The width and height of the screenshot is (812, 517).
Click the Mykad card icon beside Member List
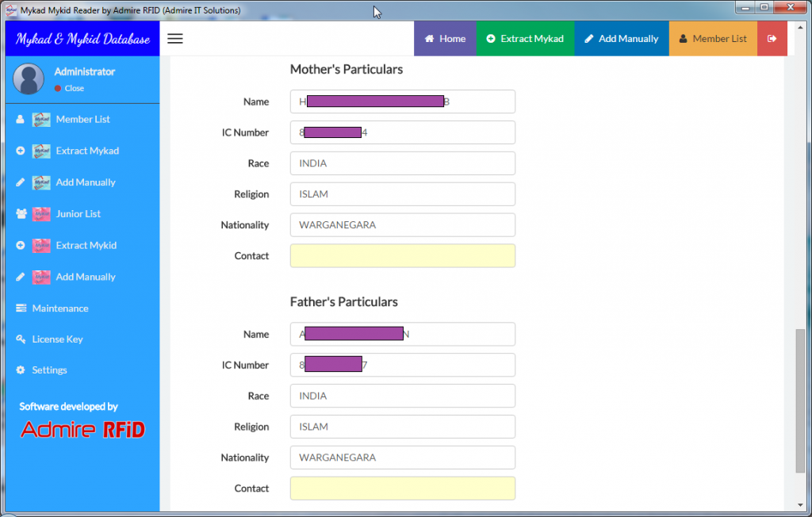(x=41, y=120)
